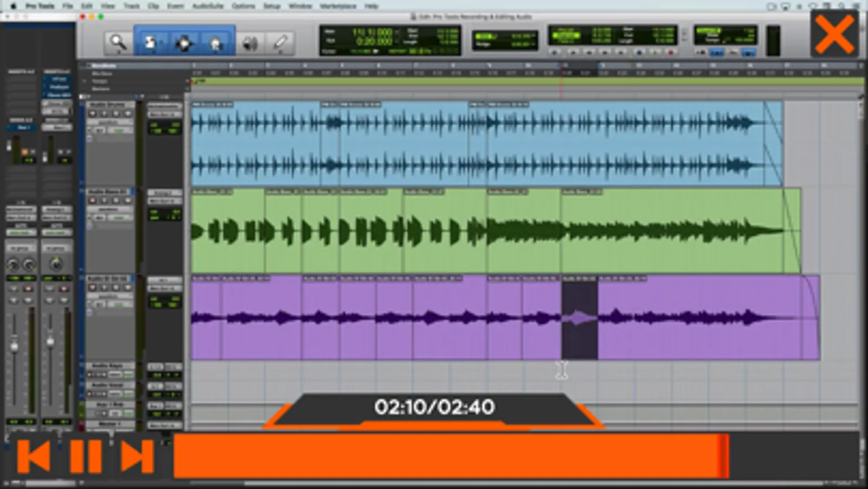
Task: Select the Audio Drums track name
Action: click(107, 104)
